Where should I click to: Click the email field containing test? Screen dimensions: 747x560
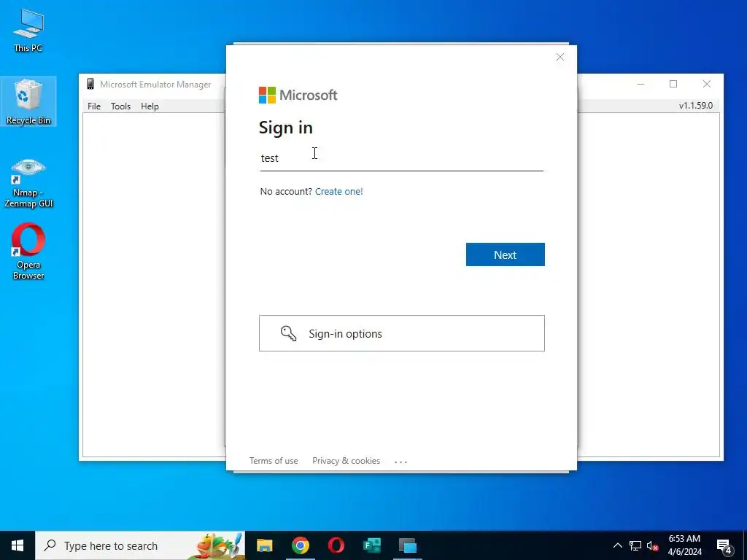[x=401, y=158]
